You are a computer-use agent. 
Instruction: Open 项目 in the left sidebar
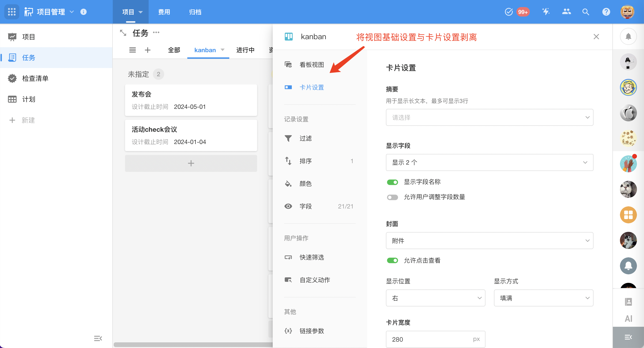pos(56,37)
